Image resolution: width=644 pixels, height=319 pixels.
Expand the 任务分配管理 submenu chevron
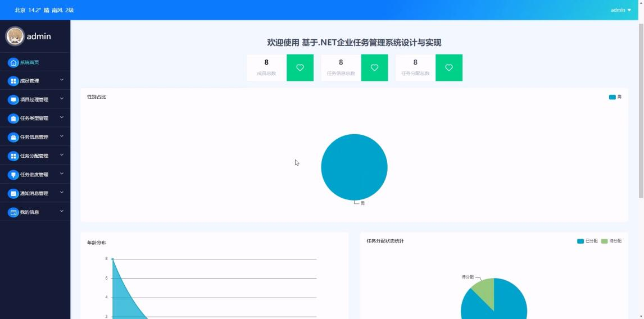pos(62,155)
